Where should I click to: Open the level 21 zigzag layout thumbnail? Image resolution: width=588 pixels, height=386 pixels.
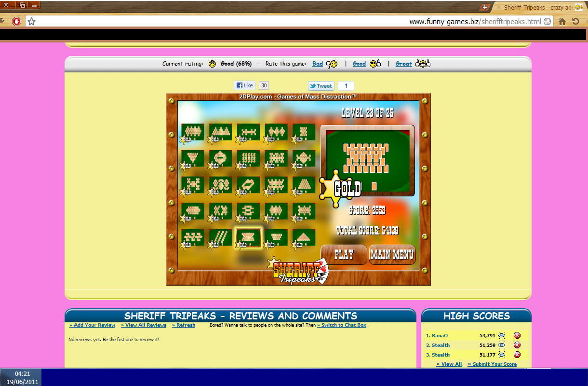tap(193, 238)
